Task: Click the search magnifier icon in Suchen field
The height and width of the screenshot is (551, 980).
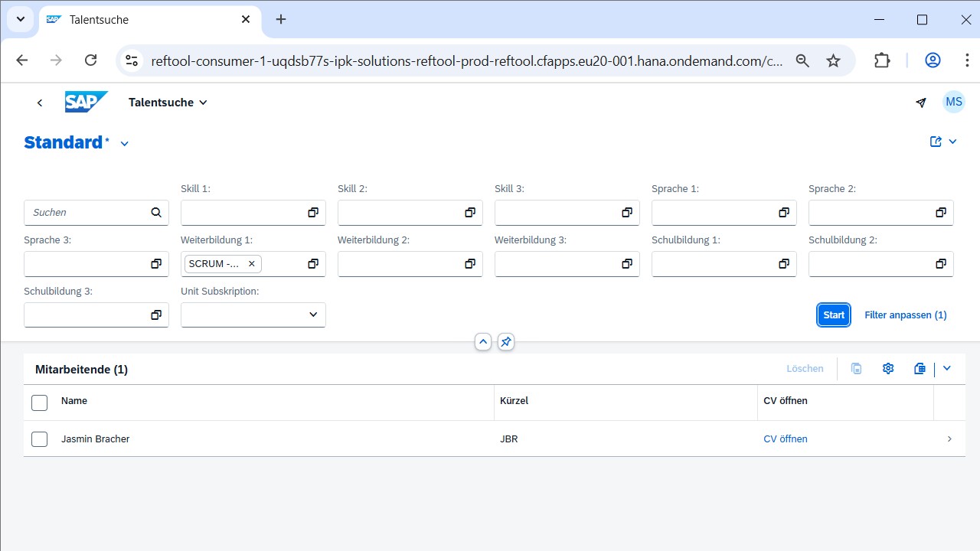Action: point(156,213)
